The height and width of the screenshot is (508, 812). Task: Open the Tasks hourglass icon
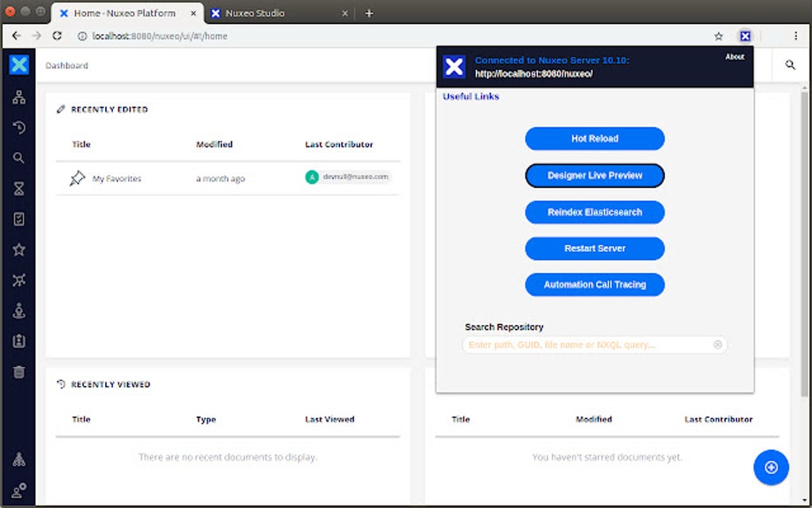tap(18, 188)
